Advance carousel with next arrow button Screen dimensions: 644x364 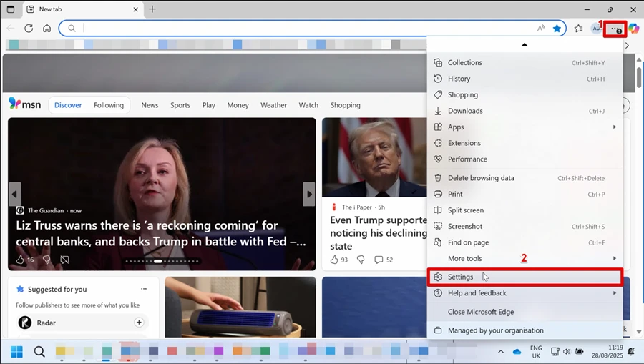309,194
